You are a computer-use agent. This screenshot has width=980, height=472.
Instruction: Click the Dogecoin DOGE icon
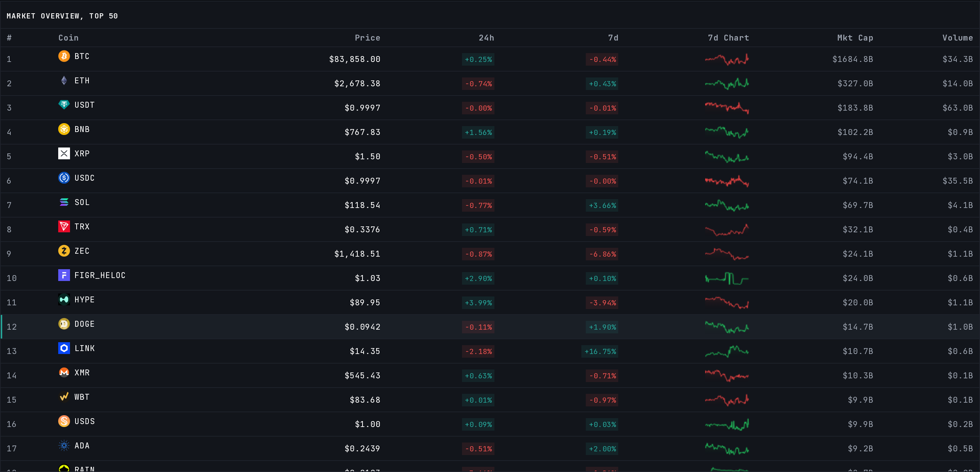pos(64,324)
